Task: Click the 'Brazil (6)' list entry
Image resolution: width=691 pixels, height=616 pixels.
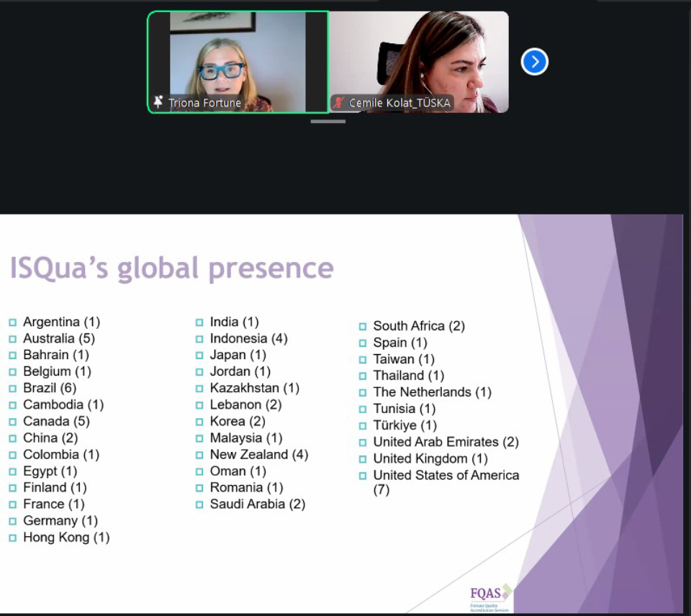Action: click(x=50, y=388)
